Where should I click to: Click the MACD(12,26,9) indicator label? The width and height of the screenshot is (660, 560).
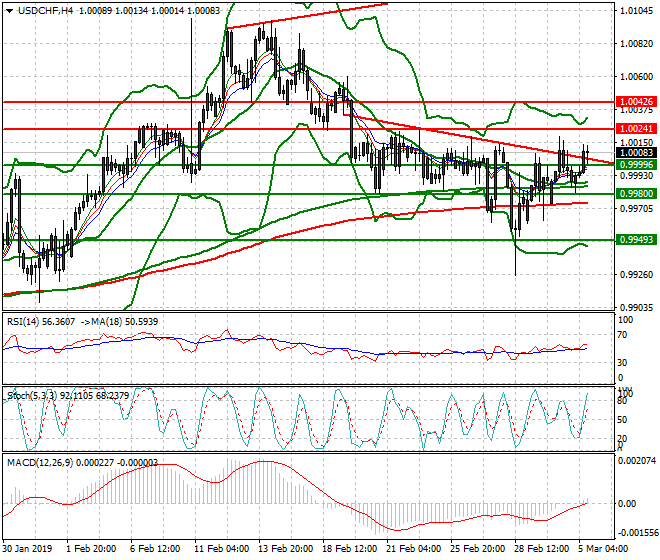coord(40,463)
